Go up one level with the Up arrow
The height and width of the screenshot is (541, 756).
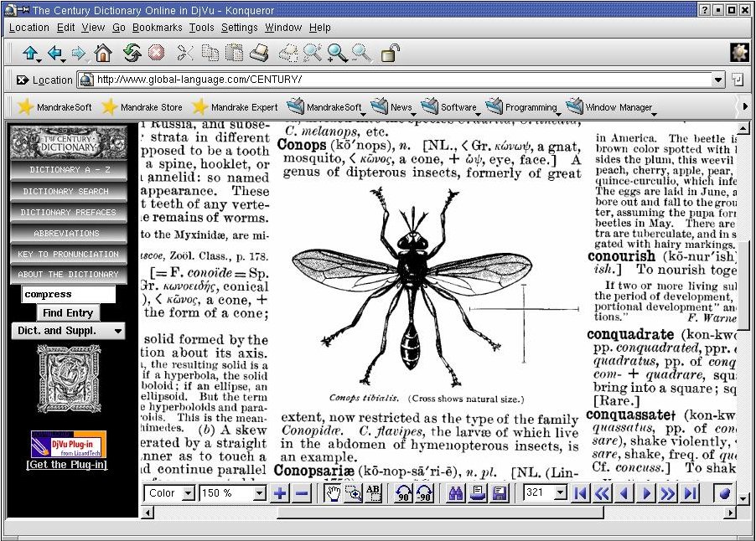coord(30,53)
